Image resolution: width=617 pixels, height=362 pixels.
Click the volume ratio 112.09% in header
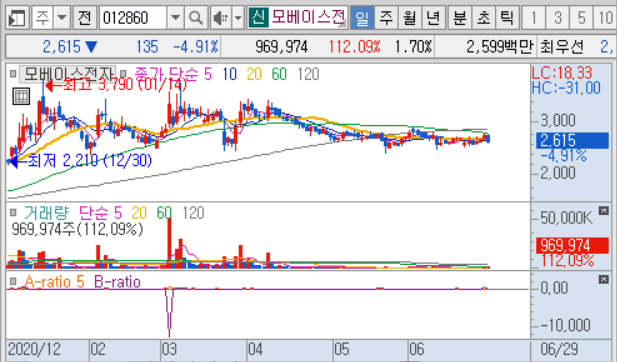click(354, 47)
